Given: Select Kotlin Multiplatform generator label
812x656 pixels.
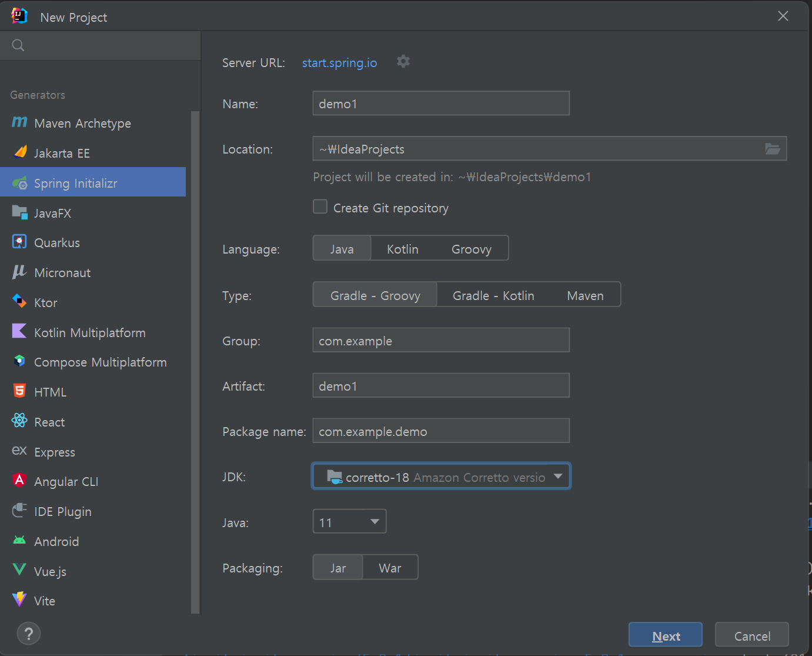Looking at the screenshot, I should 90,332.
